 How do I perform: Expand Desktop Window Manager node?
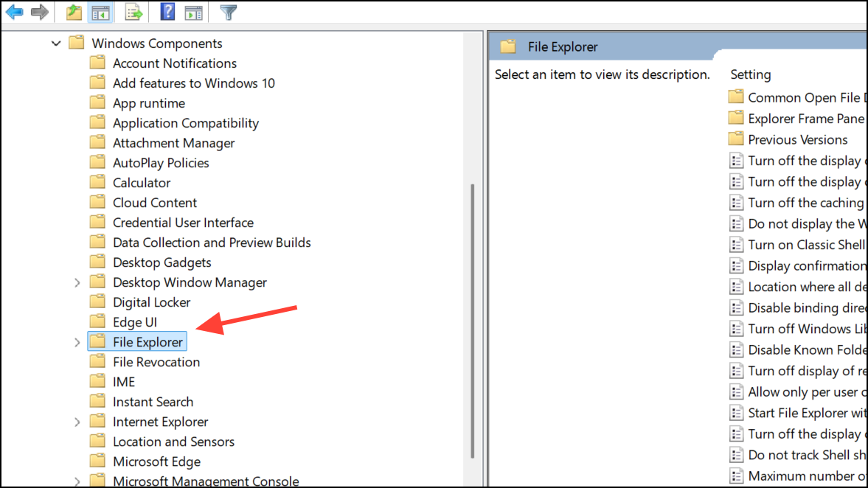pyautogui.click(x=77, y=283)
